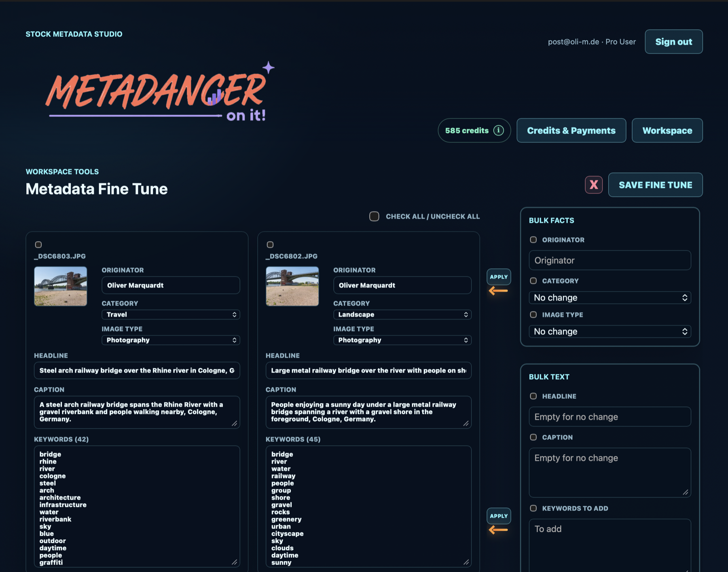Click Sign out button

tap(674, 42)
